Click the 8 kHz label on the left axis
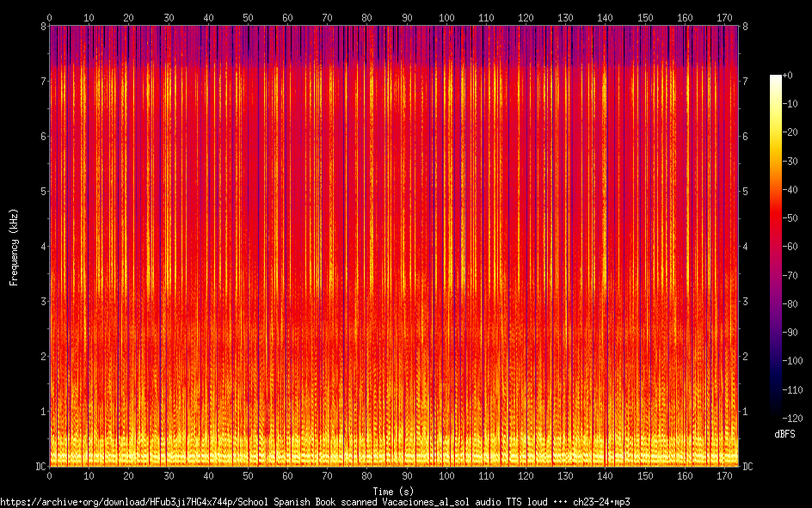The width and height of the screenshot is (812, 508). point(41,26)
